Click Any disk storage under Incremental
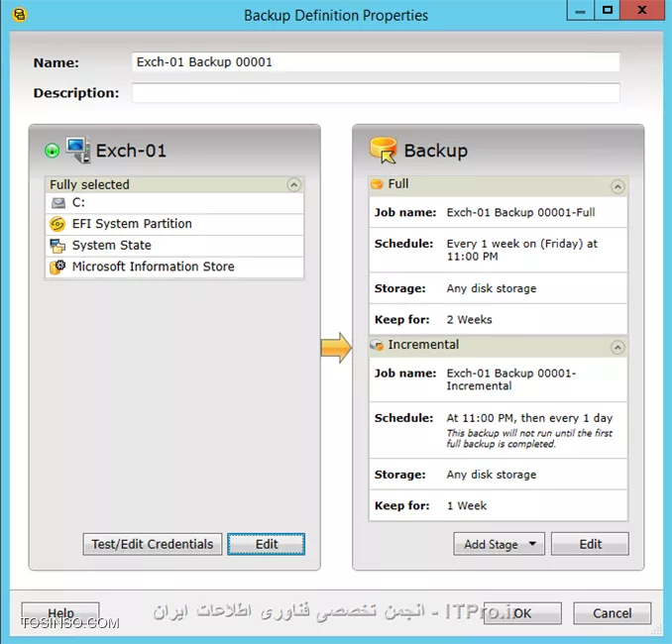The height and width of the screenshot is (644, 672). click(492, 475)
